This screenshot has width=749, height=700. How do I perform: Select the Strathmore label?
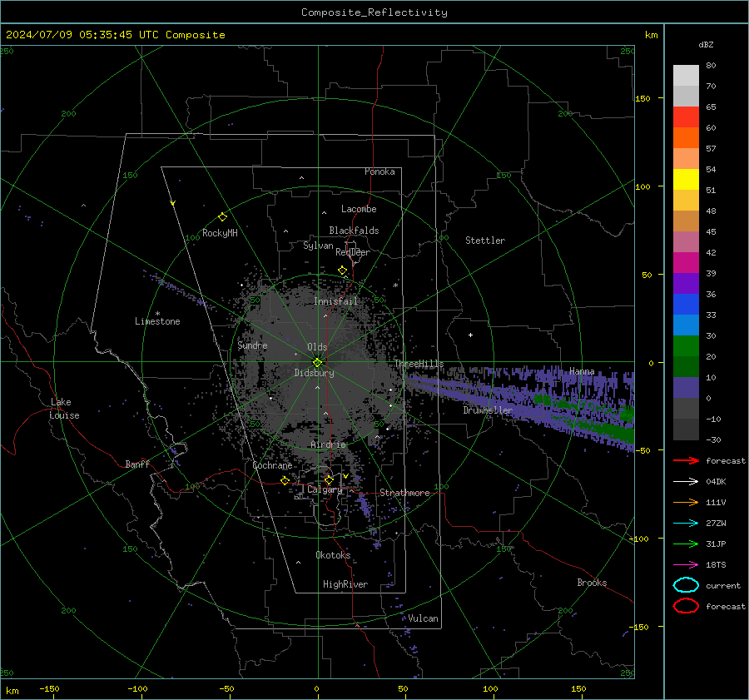[x=404, y=493]
